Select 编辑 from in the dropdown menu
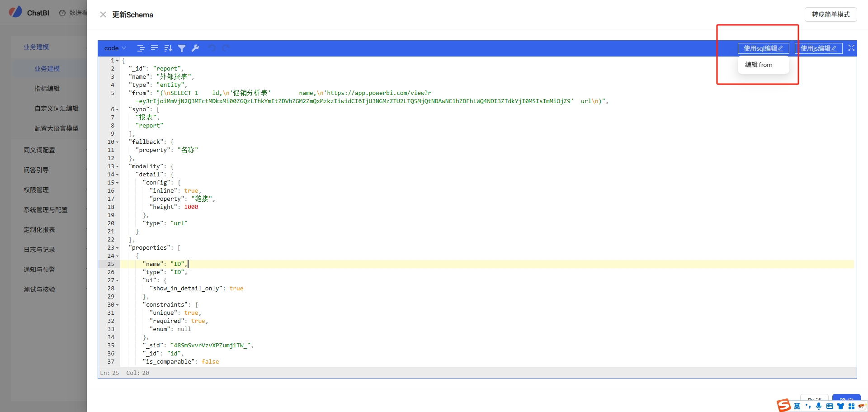 click(x=759, y=65)
